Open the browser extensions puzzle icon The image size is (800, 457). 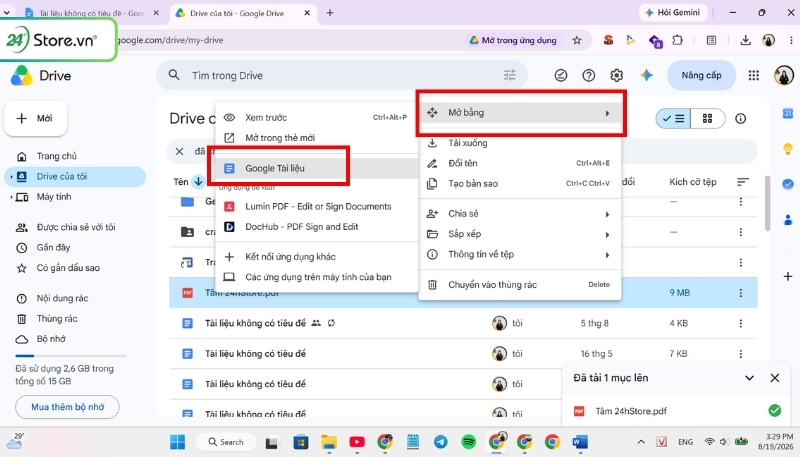pos(678,40)
